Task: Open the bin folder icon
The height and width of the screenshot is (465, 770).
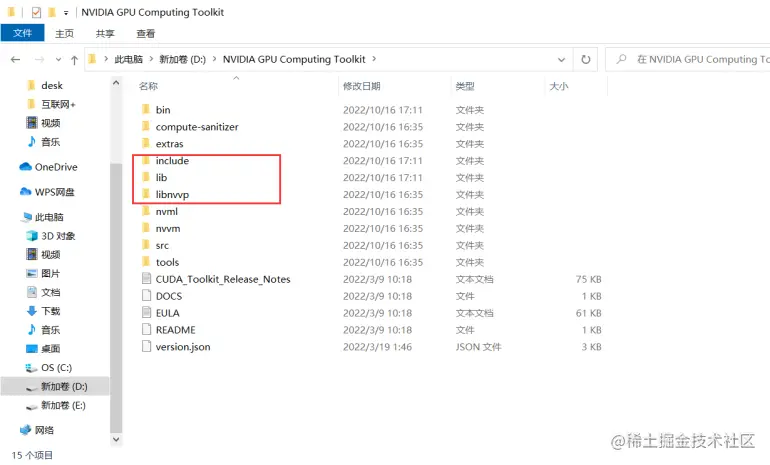Action: (x=146, y=109)
